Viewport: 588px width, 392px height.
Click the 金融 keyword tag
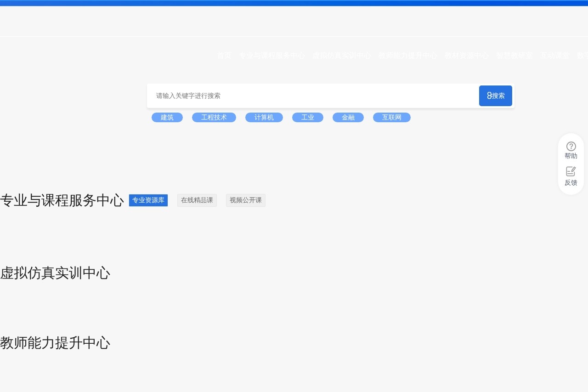[x=348, y=118]
